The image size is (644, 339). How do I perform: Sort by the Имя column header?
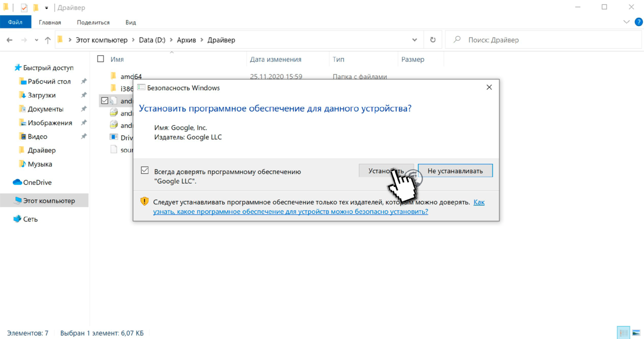pos(117,60)
